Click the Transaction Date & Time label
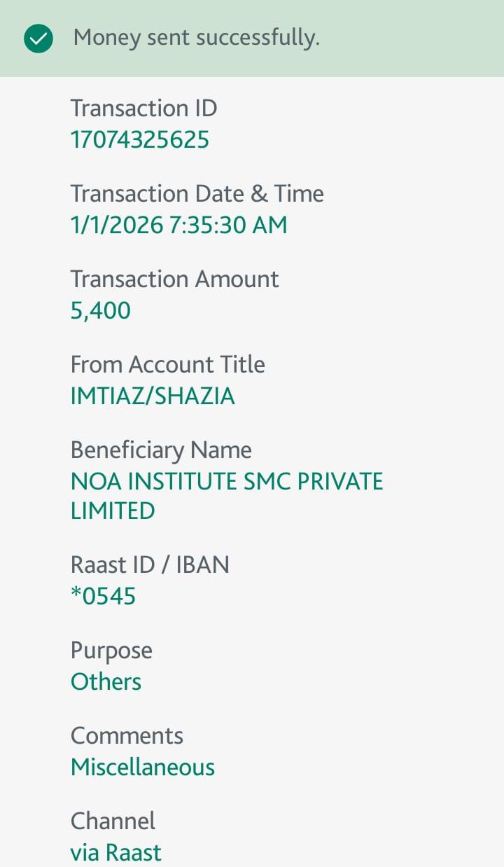The image size is (504, 867). pos(197,194)
